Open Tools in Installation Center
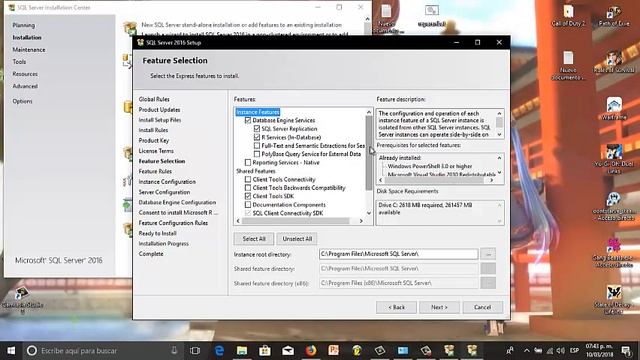 [x=19, y=62]
